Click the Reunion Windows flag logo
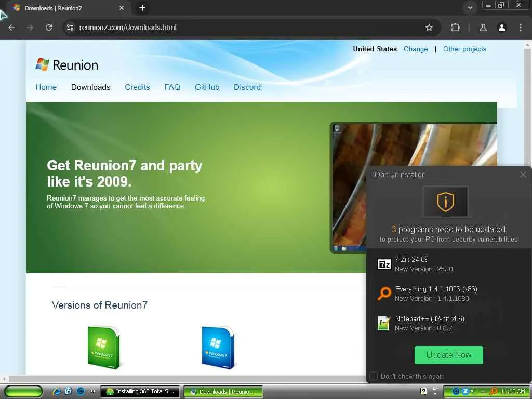The height and width of the screenshot is (399, 532). (43, 64)
